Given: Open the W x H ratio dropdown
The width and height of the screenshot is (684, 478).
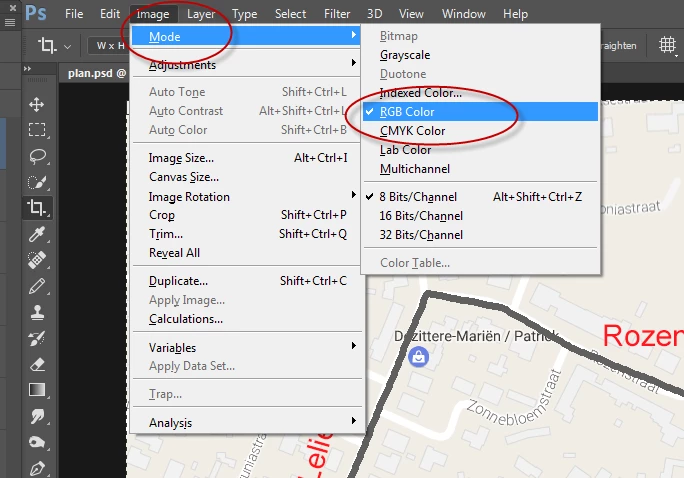Looking at the screenshot, I should (x=109, y=45).
